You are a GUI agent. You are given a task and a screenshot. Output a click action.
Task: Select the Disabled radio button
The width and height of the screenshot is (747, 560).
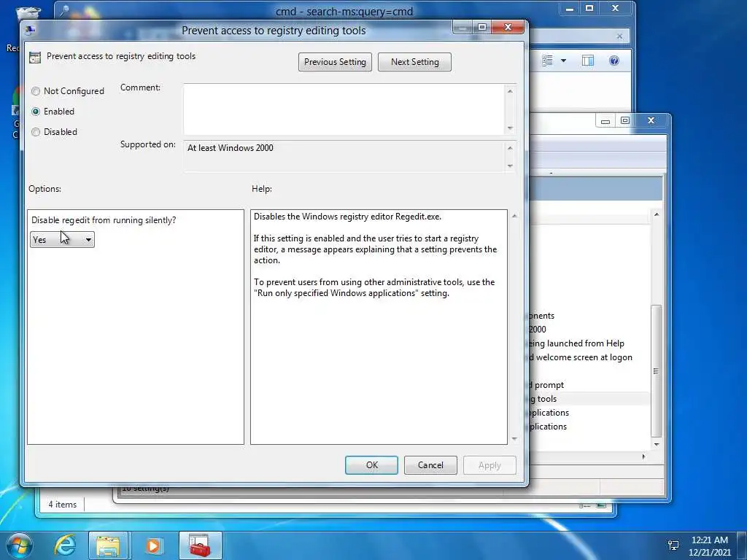(36, 132)
